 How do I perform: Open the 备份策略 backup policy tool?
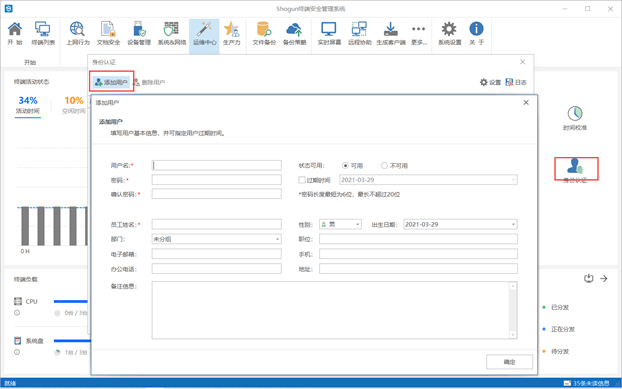[x=294, y=33]
